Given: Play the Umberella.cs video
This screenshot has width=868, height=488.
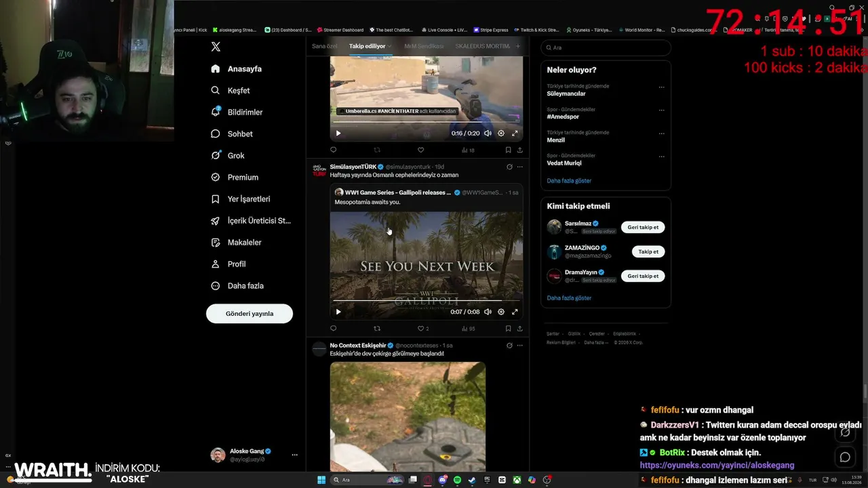Looking at the screenshot, I should 338,133.
